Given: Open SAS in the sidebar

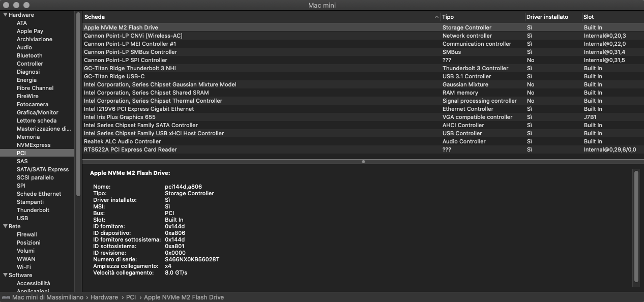Looking at the screenshot, I should (22, 161).
